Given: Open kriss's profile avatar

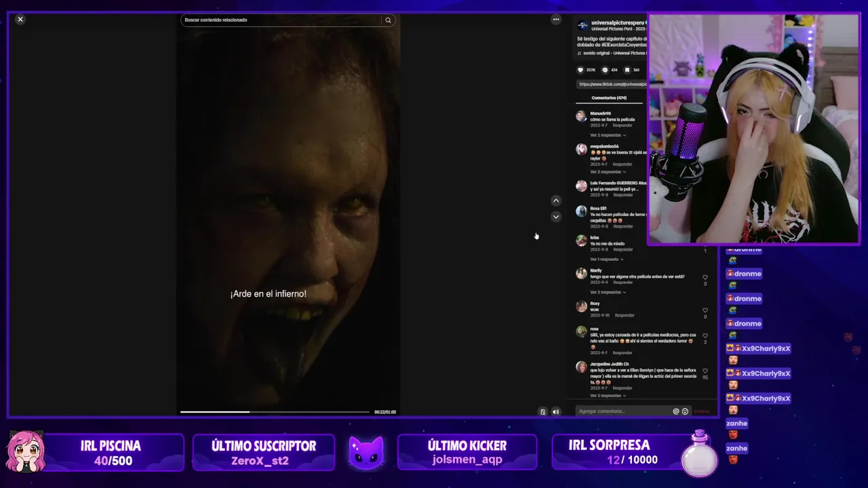Looking at the screenshot, I should (581, 241).
